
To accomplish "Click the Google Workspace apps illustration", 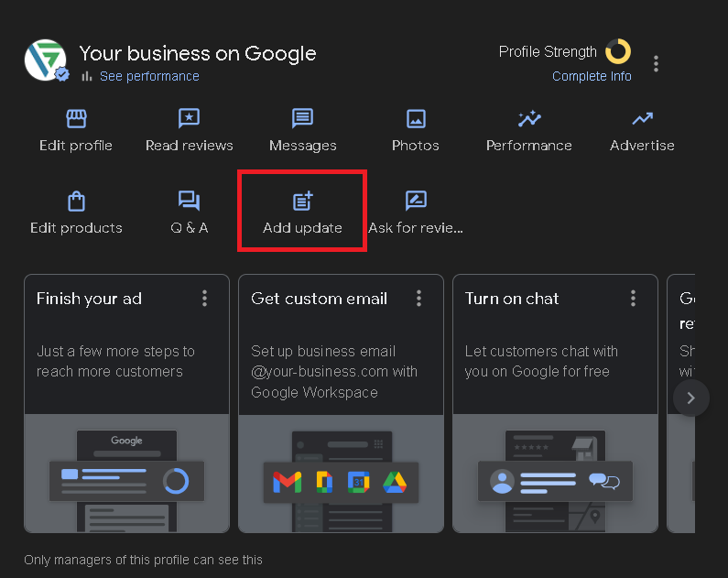I will coord(341,474).
